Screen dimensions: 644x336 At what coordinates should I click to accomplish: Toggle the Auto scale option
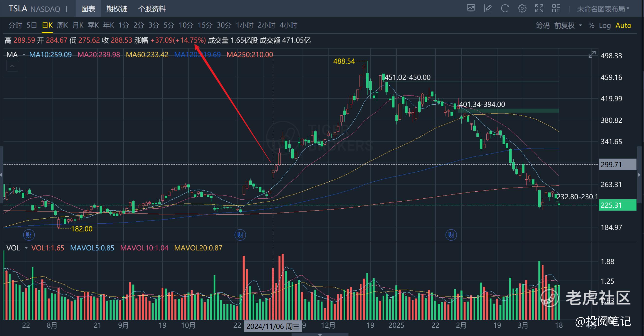[x=623, y=26]
